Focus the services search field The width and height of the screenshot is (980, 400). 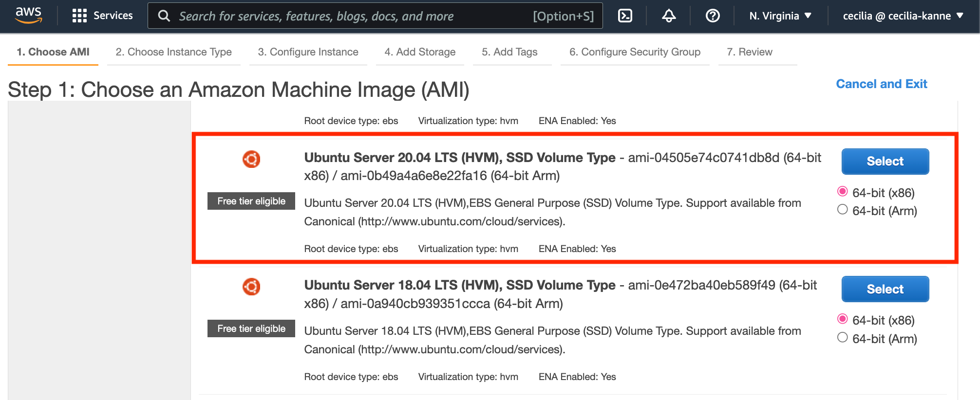[375, 16]
